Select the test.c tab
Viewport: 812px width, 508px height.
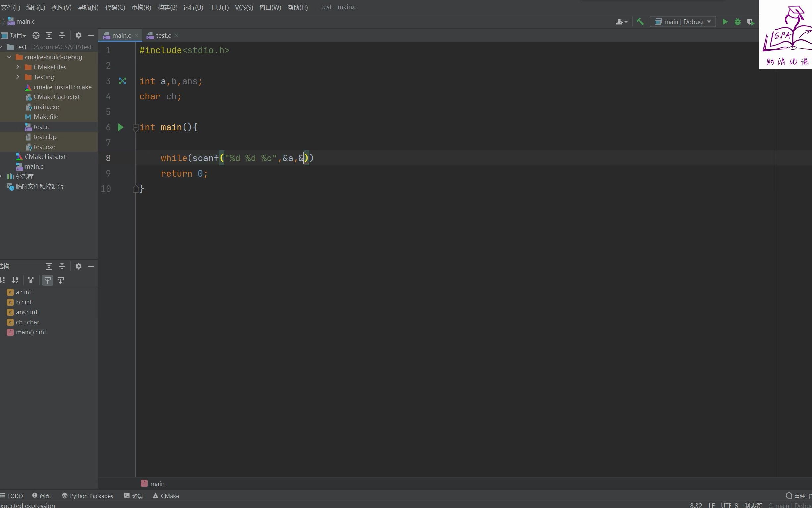tap(162, 35)
